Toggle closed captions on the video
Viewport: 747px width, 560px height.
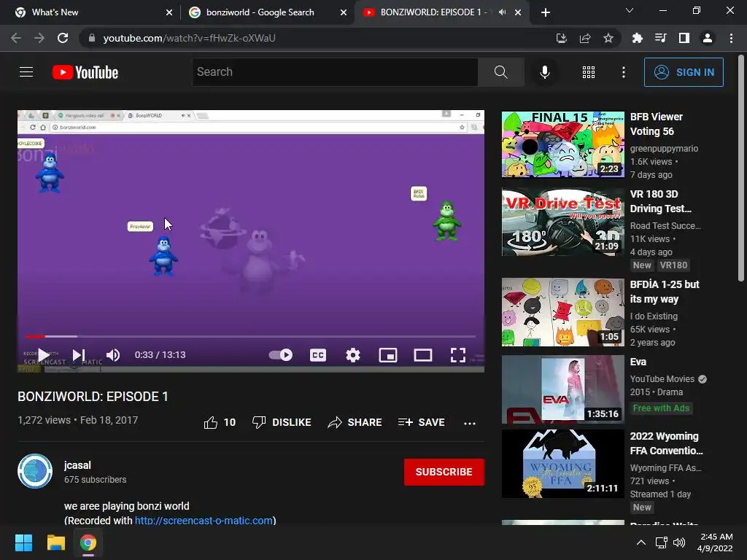pos(318,355)
